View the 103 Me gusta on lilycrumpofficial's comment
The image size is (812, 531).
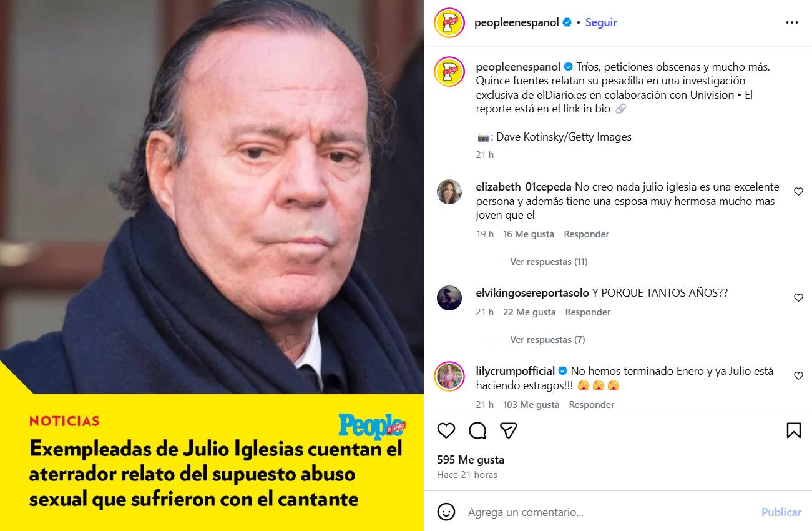(531, 405)
